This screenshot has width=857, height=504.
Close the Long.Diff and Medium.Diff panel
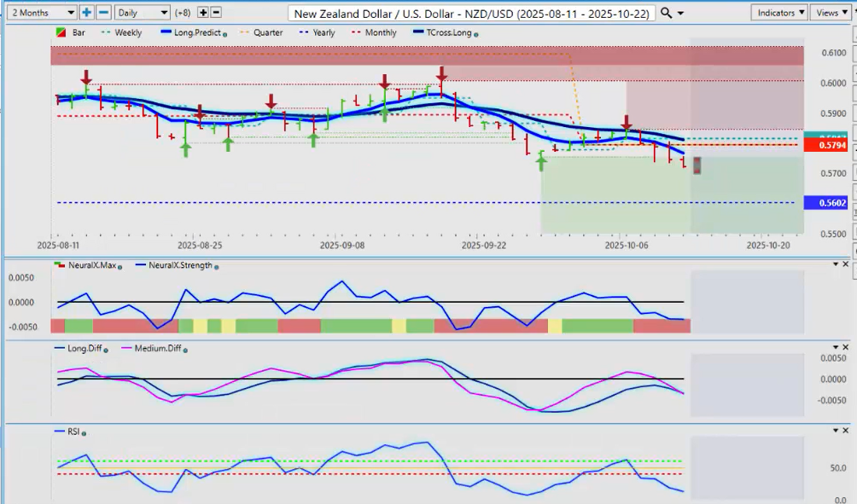click(846, 347)
